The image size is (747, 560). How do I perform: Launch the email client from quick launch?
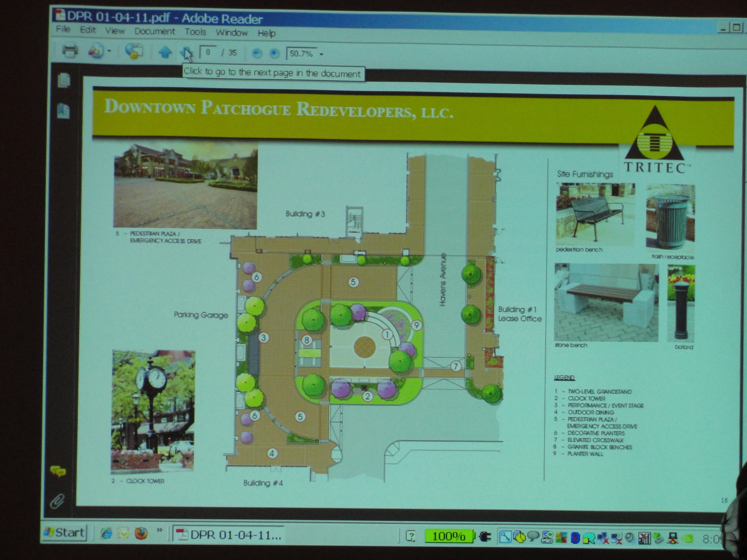tap(123, 533)
